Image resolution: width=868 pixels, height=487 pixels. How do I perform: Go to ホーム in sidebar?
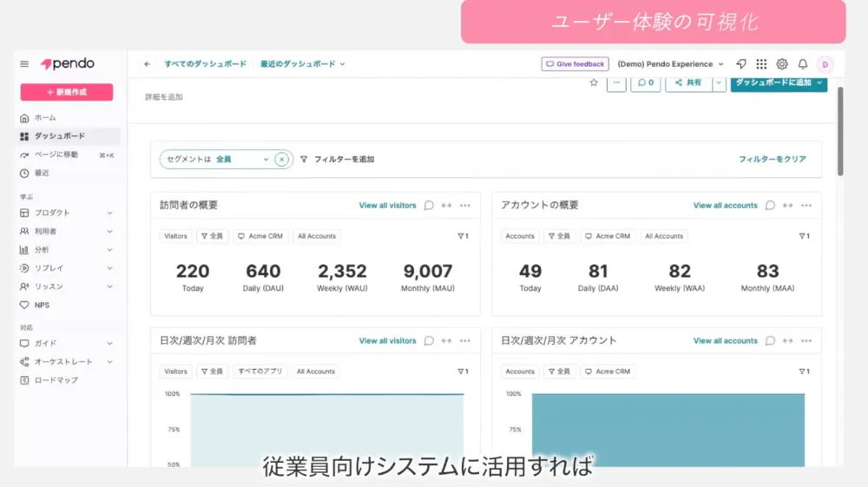[67, 118]
